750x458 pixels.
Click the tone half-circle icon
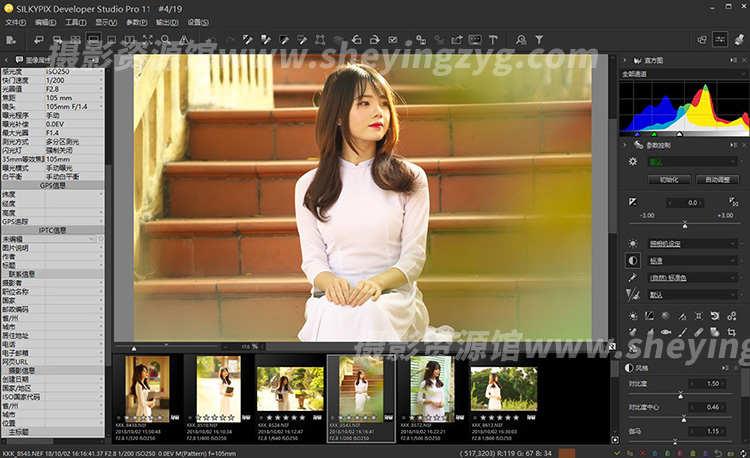click(632, 260)
